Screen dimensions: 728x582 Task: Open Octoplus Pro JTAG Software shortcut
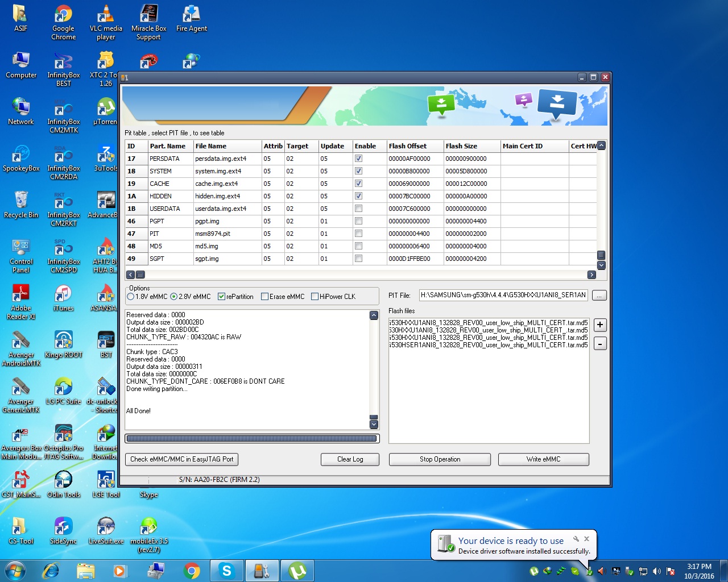tap(63, 442)
